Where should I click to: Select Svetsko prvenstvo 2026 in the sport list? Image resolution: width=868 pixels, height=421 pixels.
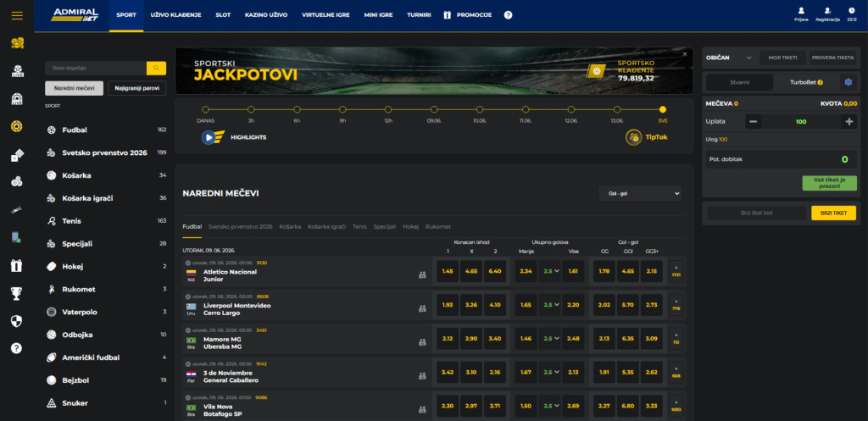106,152
